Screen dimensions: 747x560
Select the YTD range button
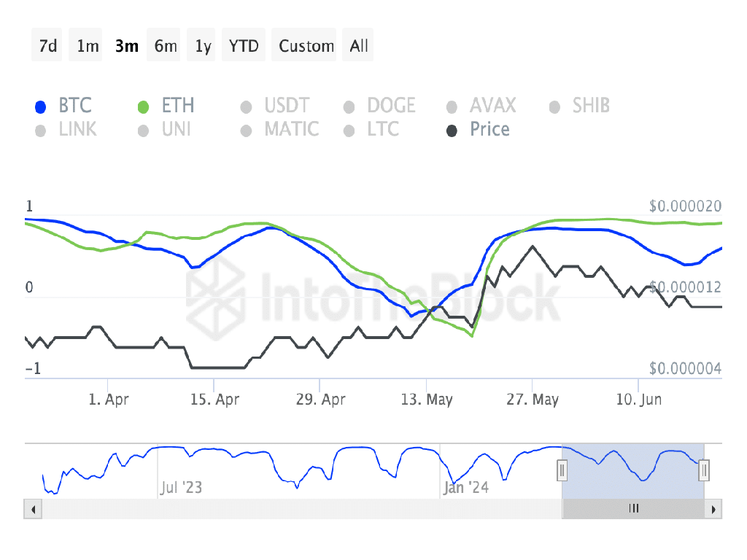click(244, 46)
